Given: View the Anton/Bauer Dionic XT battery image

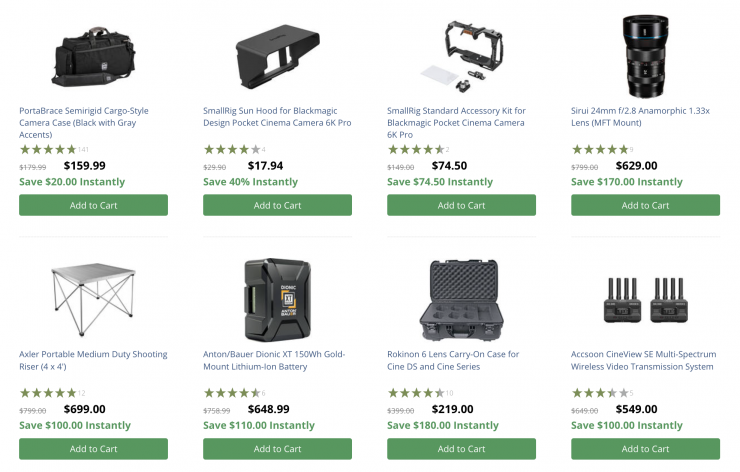Looking at the screenshot, I should (278, 299).
